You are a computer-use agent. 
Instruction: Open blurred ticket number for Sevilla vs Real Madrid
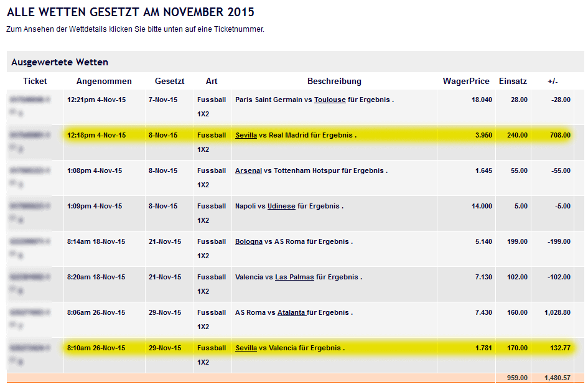point(30,136)
